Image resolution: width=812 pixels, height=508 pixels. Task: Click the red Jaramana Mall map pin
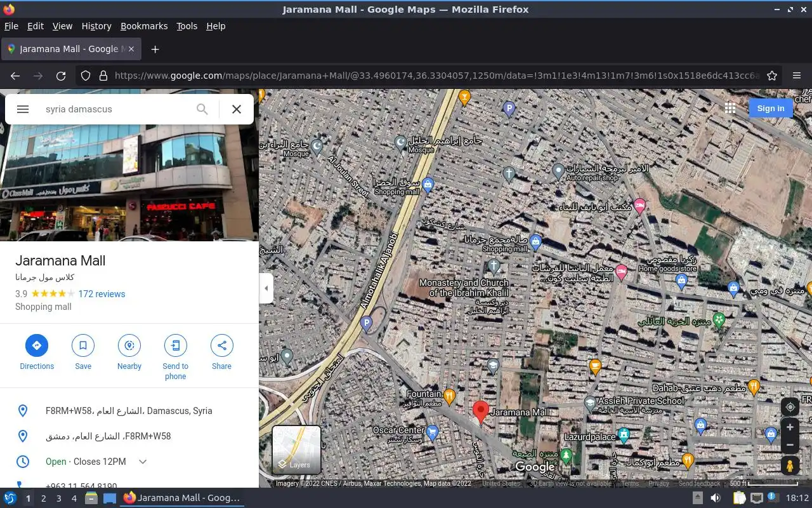(481, 412)
